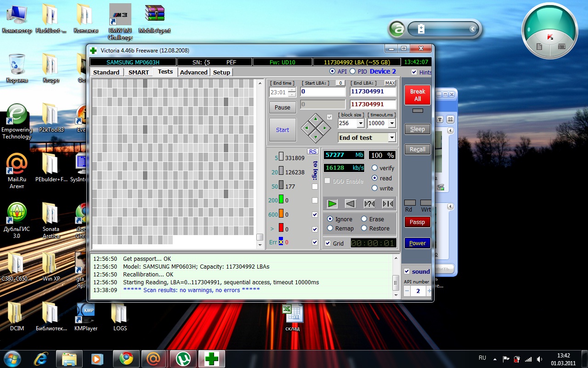Select the Компьютер desktop icon
The image size is (588, 368).
[x=17, y=18]
